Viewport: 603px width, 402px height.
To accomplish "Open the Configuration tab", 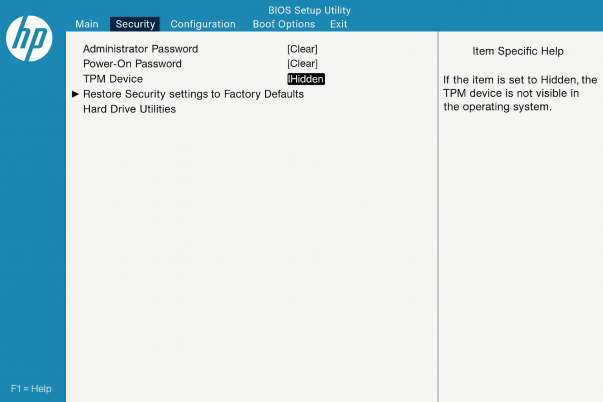I will tap(203, 24).
